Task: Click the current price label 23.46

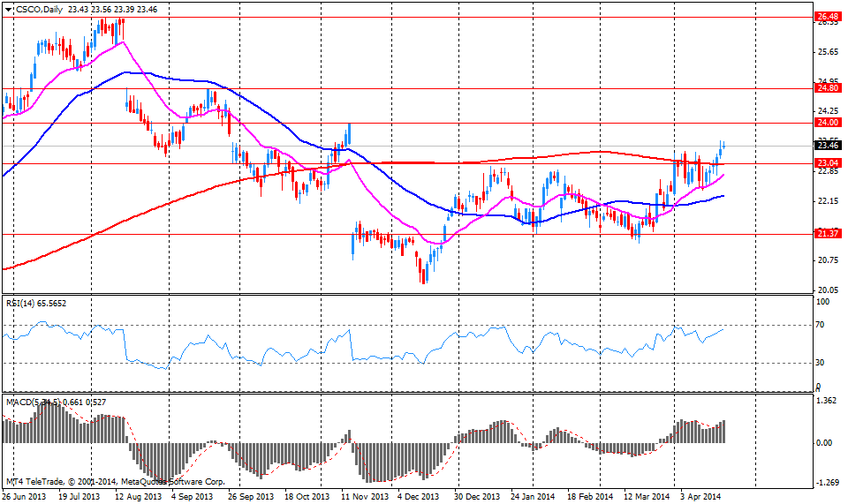Action: point(828,146)
